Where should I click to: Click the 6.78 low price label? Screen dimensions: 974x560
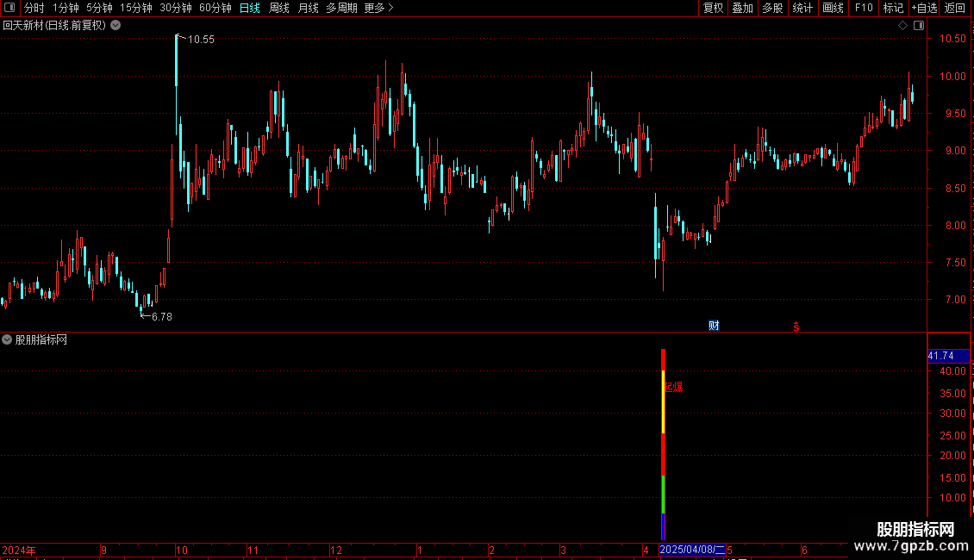[162, 317]
